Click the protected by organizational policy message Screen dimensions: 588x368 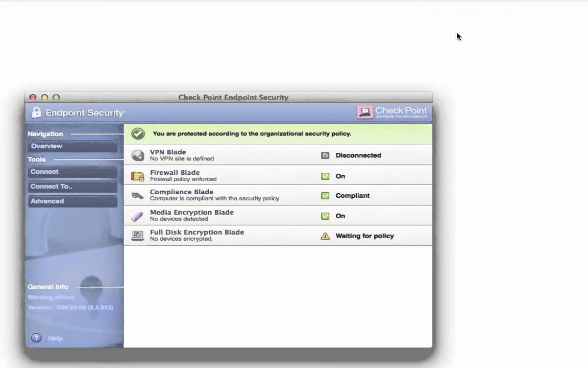(252, 134)
